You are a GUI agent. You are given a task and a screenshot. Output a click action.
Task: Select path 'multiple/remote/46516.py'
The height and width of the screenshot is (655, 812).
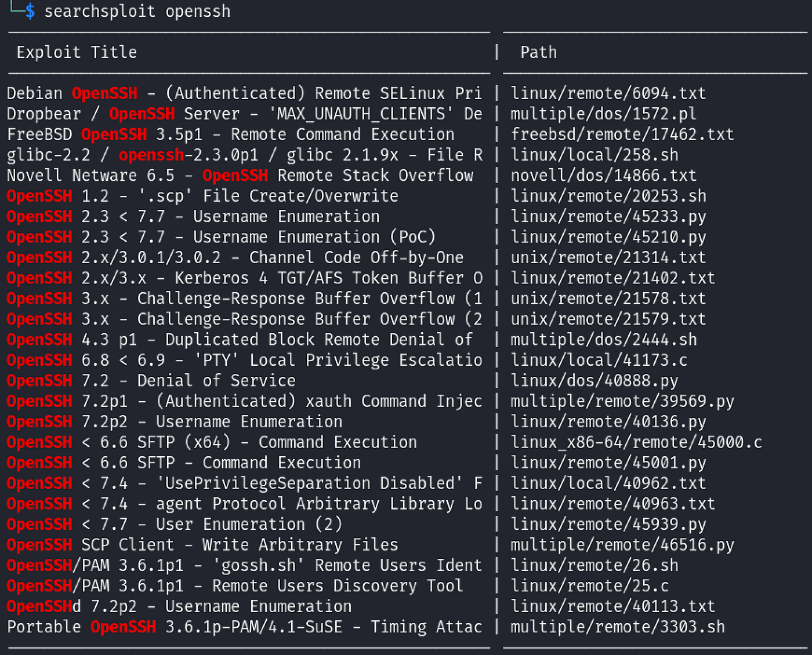coord(622,545)
